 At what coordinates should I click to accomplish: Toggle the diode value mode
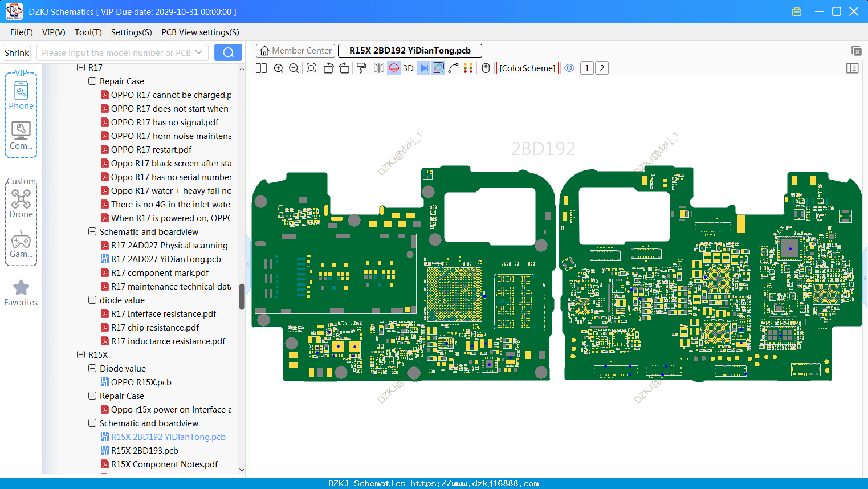423,68
